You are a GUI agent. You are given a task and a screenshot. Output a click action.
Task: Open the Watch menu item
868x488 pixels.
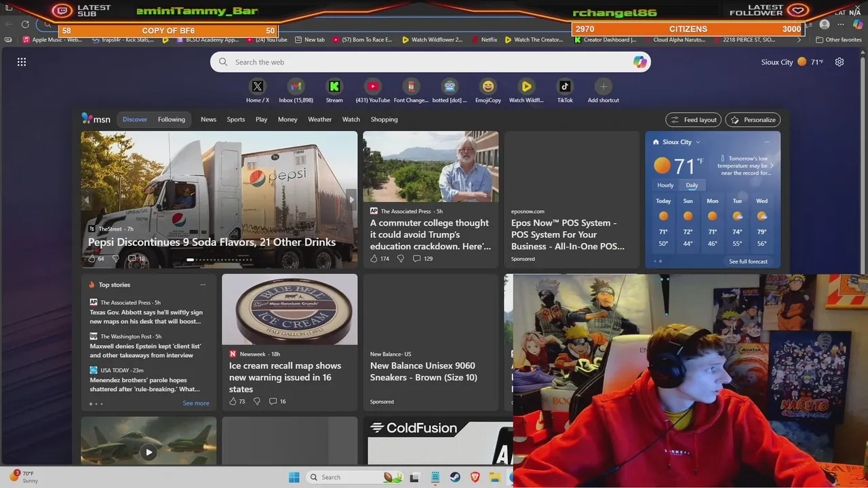click(x=351, y=119)
